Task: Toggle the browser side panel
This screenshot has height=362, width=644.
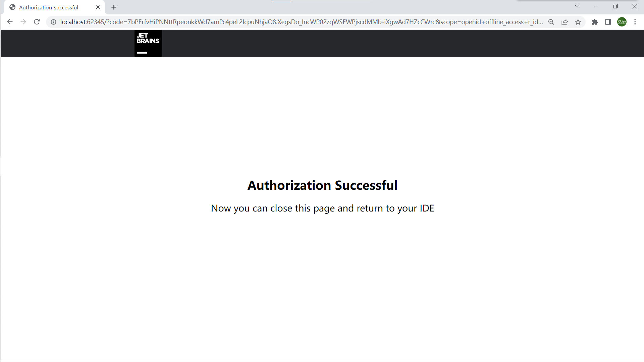Action: 608,22
